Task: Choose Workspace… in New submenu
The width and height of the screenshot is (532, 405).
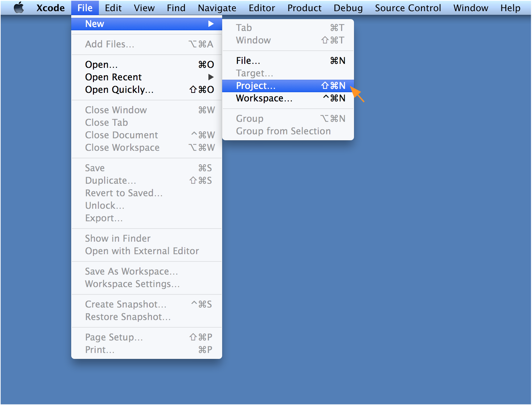Action: 288,98
